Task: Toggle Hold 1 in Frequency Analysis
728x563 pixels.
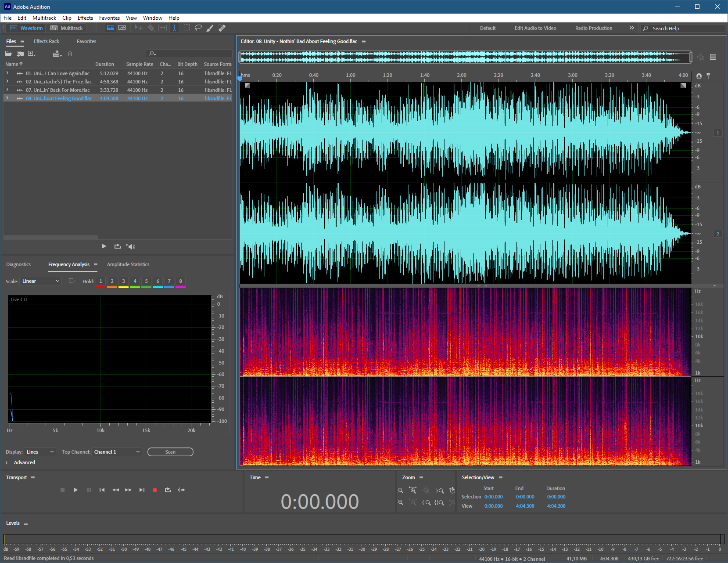Action: (x=100, y=281)
